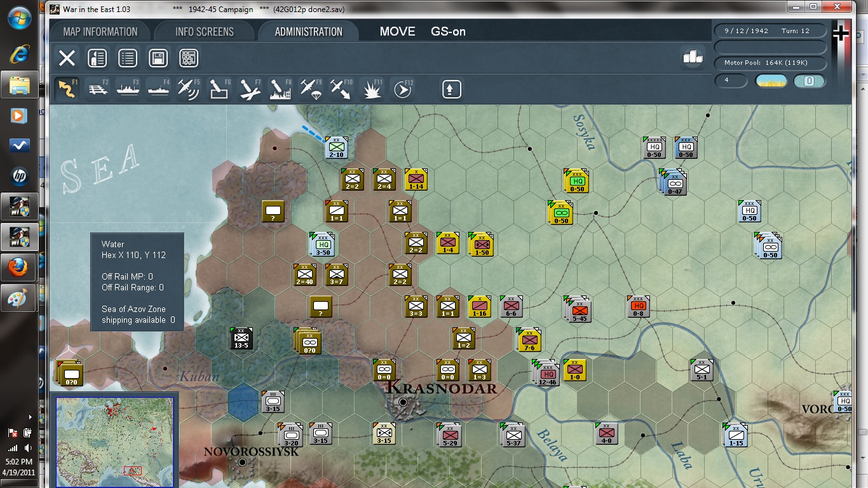
Task: Click the wheat-field weather indicator
Action: 771,81
